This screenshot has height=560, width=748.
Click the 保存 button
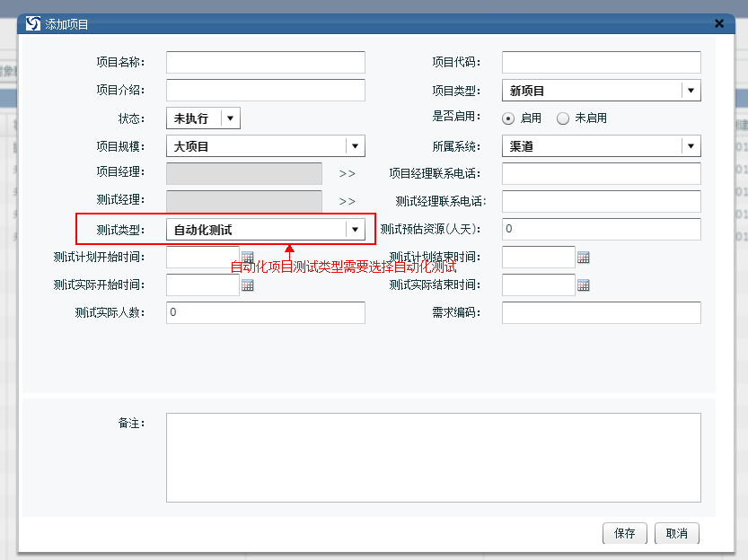click(624, 533)
